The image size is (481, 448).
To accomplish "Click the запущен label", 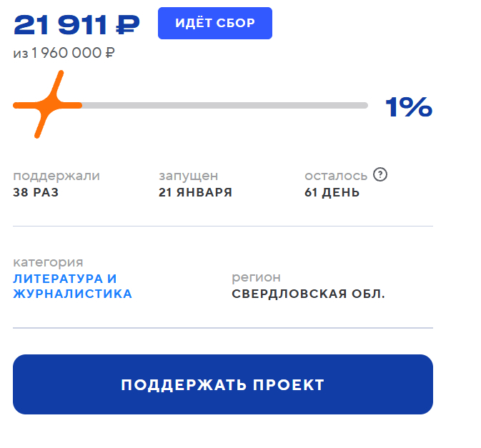I will pos(188,176).
